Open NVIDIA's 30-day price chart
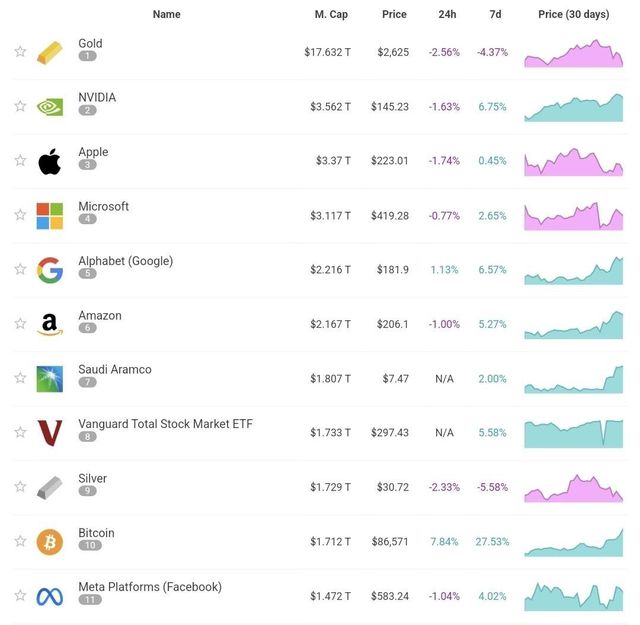This screenshot has width=640, height=625. (573, 107)
